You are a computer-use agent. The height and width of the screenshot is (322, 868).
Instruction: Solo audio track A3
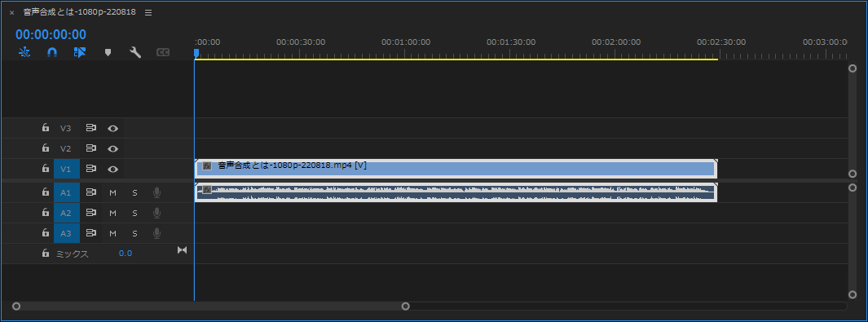134,233
